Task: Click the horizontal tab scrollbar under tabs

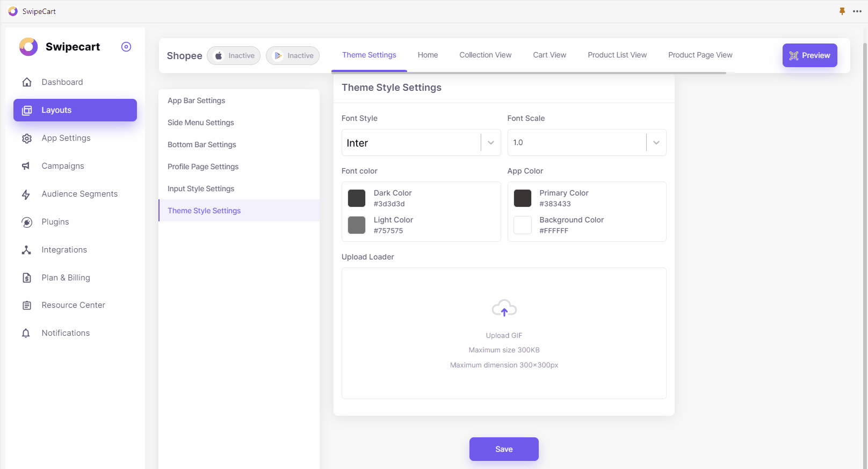Action: [529, 73]
